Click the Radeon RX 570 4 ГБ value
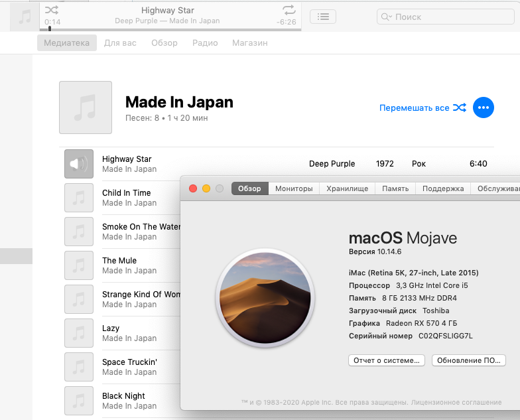 tap(422, 323)
